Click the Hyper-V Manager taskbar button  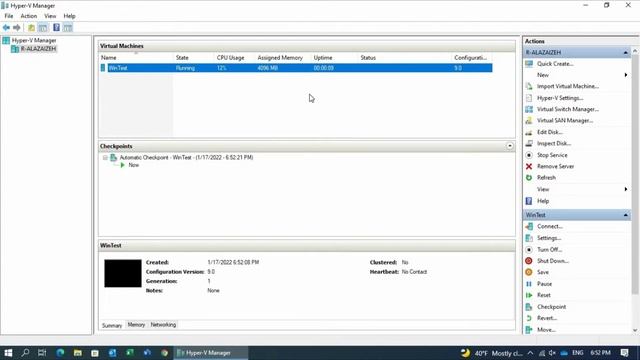click(x=211, y=353)
